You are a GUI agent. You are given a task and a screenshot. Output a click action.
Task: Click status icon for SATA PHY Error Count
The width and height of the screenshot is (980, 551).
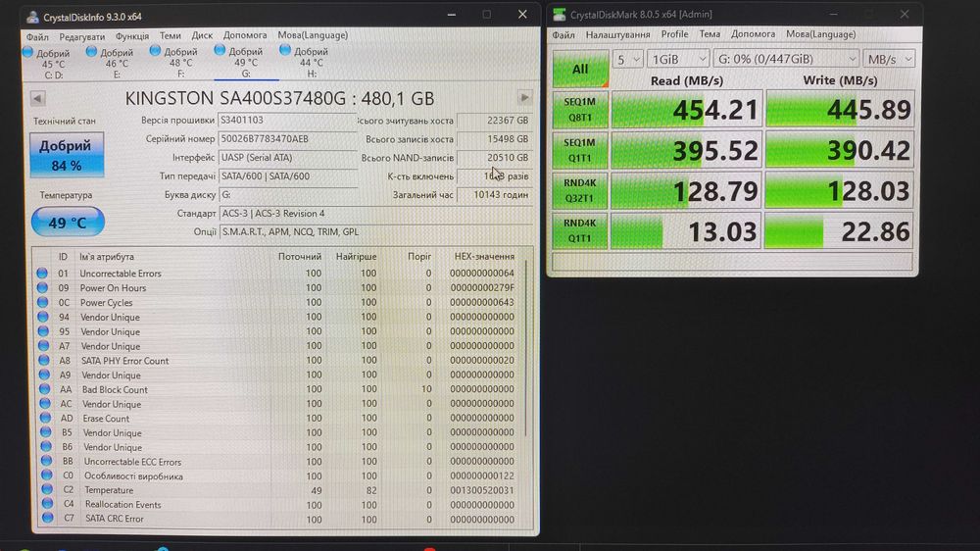pyautogui.click(x=44, y=360)
